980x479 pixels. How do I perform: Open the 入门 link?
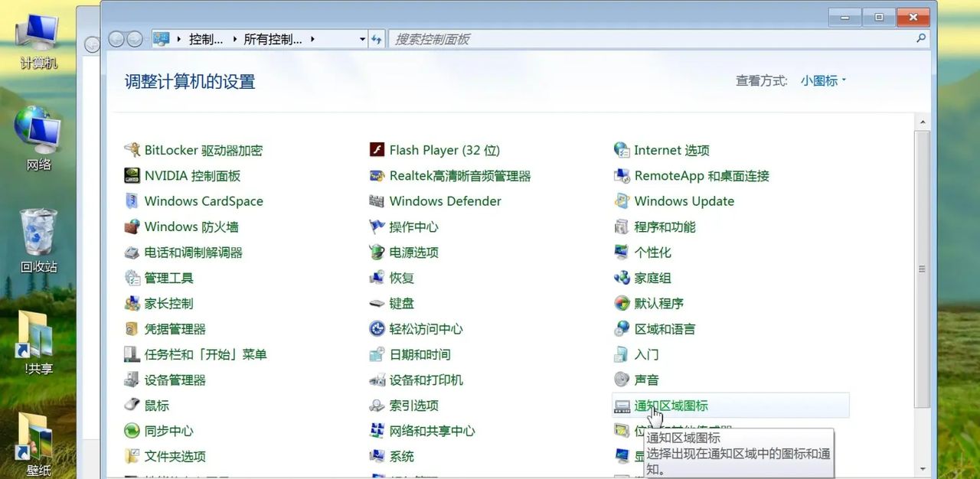(646, 354)
